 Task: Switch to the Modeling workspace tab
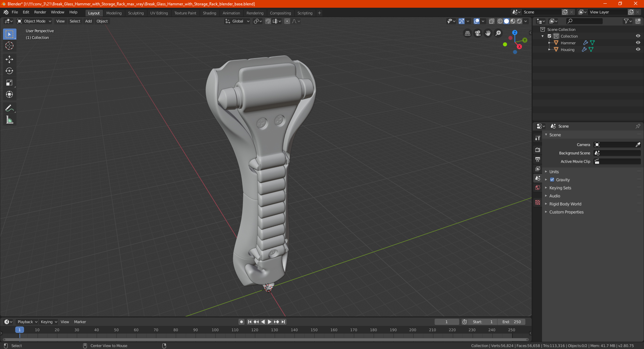pos(114,13)
